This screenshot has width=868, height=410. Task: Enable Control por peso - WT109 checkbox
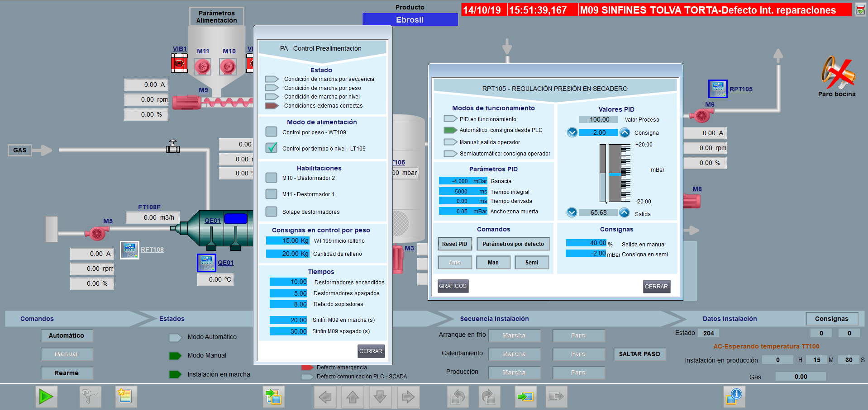click(271, 132)
